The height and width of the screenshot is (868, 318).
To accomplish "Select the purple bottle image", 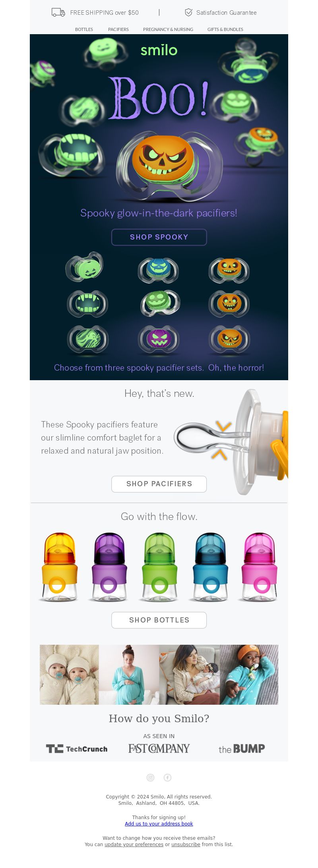I will click(x=109, y=567).
